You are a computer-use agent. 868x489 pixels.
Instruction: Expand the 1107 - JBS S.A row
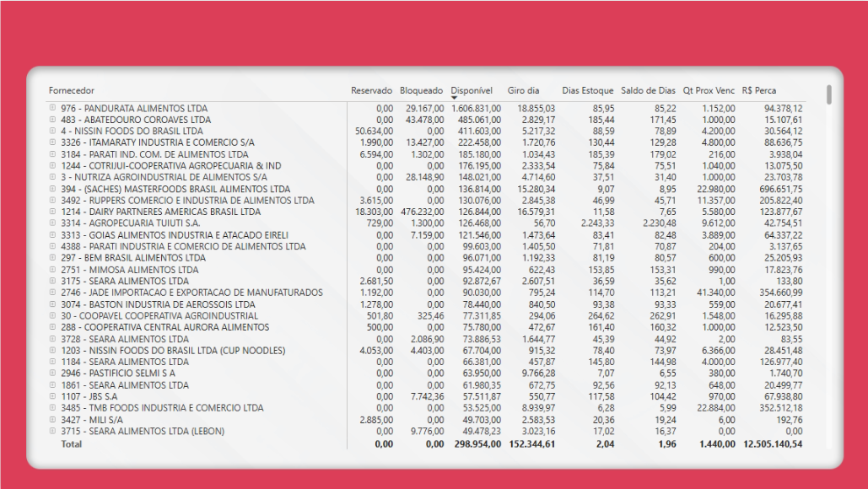[x=52, y=396]
